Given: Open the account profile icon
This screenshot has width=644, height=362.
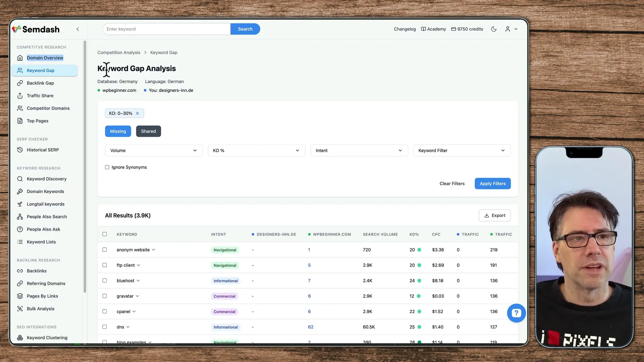Looking at the screenshot, I should 507,29.
